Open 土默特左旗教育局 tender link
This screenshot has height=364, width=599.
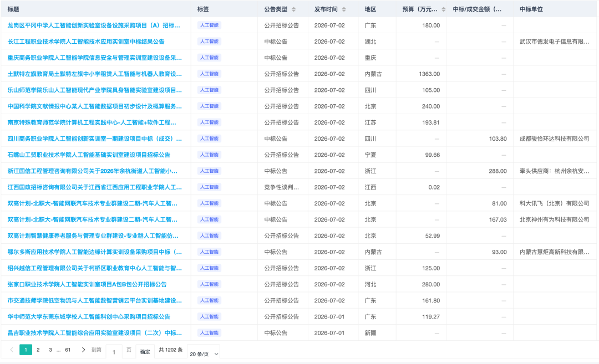[x=95, y=74]
